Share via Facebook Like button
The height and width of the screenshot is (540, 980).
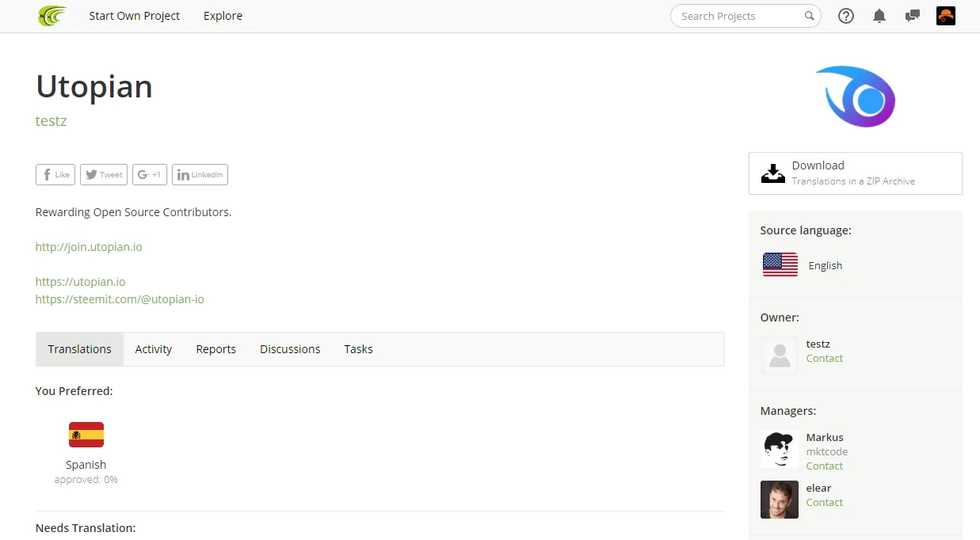55,174
